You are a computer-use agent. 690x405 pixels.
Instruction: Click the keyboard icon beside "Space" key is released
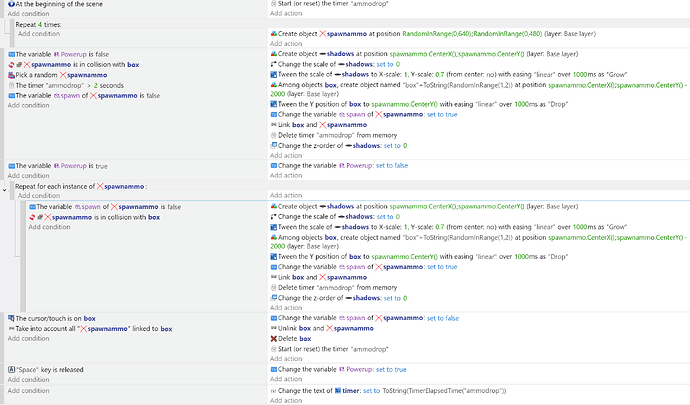(11, 369)
